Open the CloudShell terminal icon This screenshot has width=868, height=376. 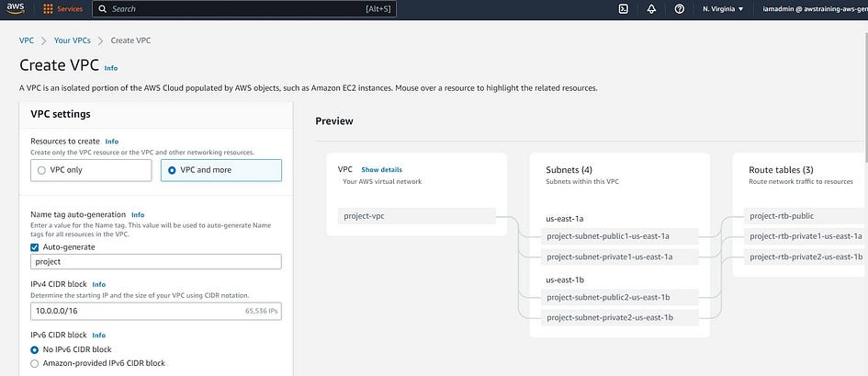624,9
